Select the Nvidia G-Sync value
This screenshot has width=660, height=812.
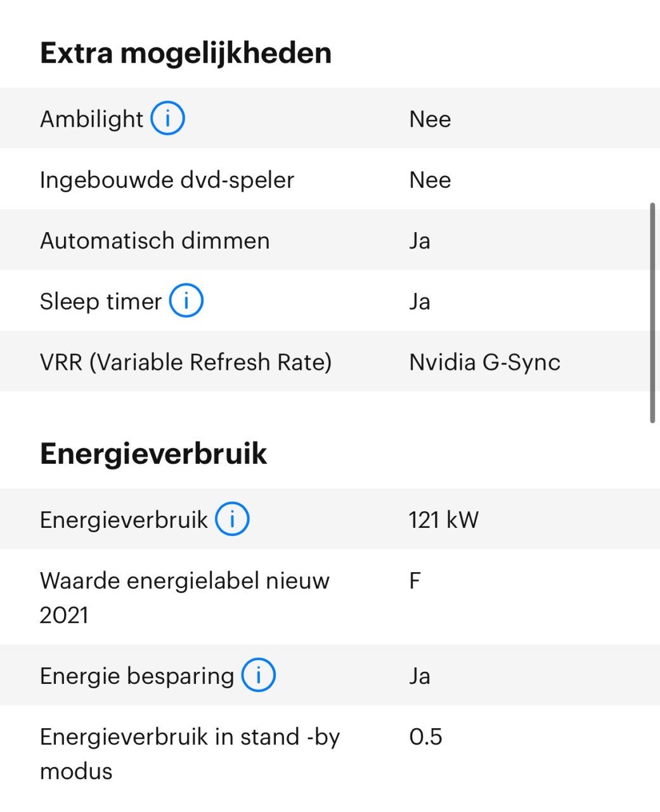(485, 362)
